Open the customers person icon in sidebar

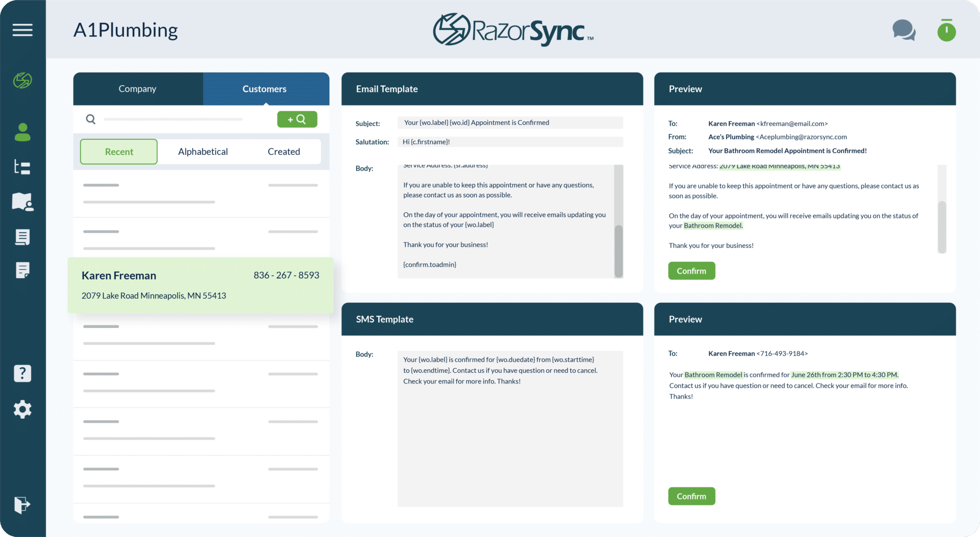click(22, 132)
